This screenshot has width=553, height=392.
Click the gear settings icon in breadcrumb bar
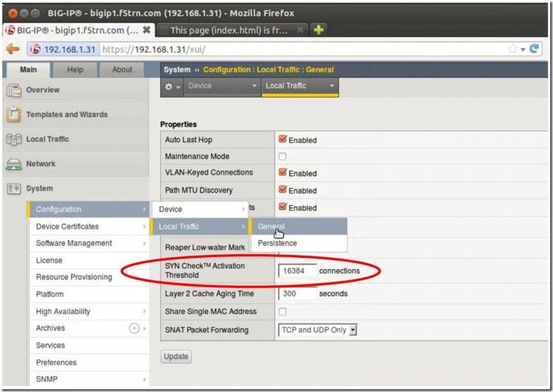coord(171,86)
